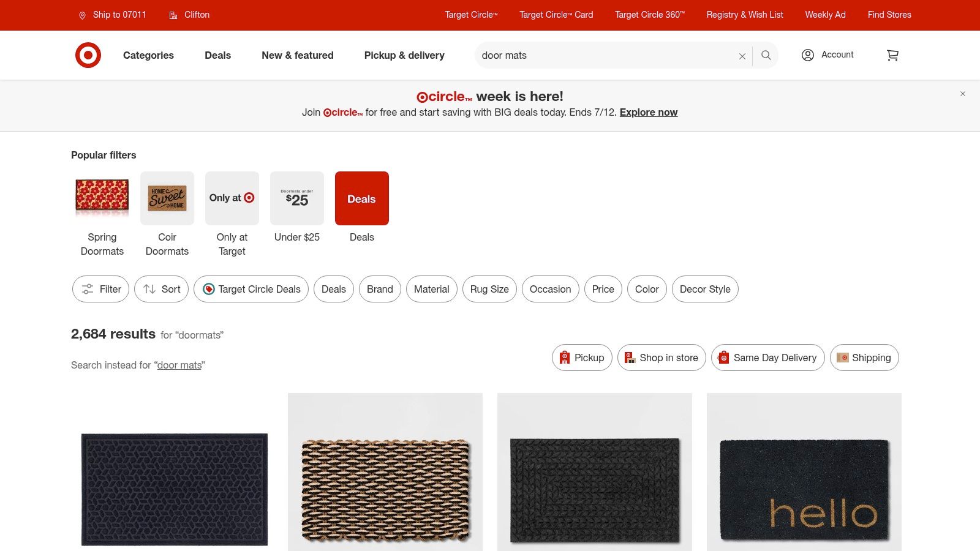Dismiss the Circle week banner
The height and width of the screenshot is (551, 980).
tap(962, 94)
